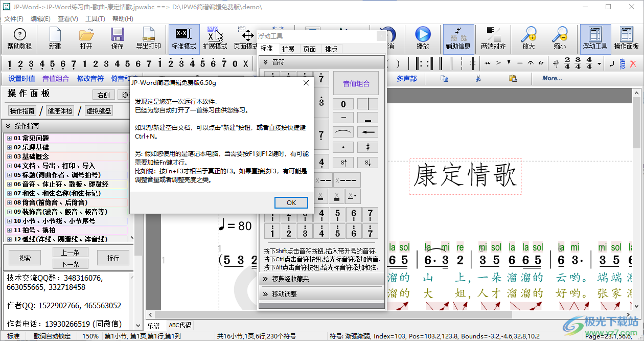
Task: Expand the 01 常见问题 tree node
Action: point(9,138)
